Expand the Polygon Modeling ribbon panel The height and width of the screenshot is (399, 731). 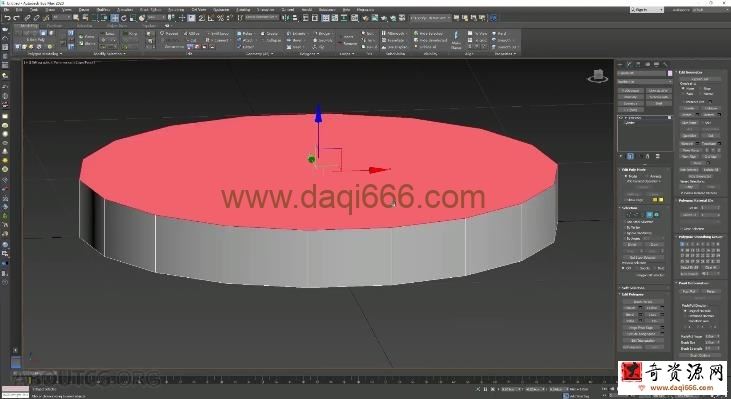click(x=45, y=54)
